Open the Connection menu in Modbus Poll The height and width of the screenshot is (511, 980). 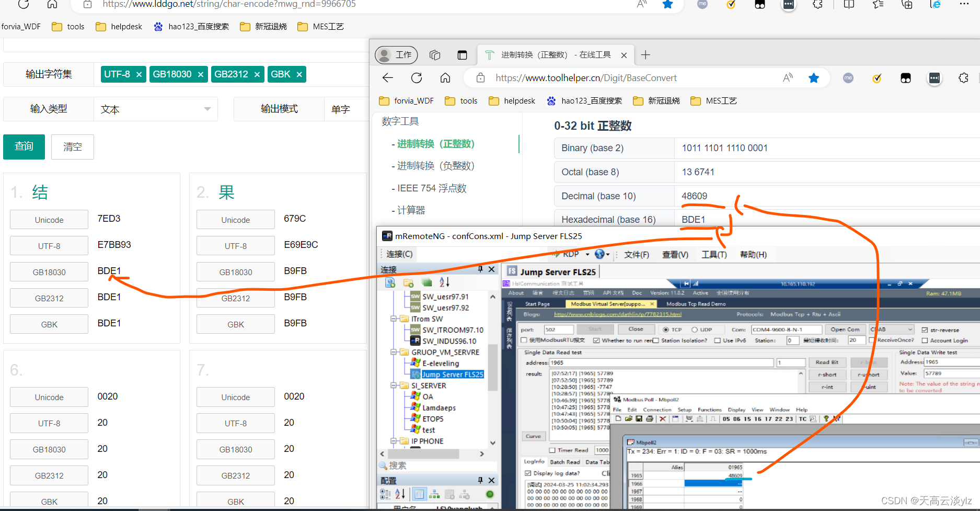pyautogui.click(x=657, y=410)
